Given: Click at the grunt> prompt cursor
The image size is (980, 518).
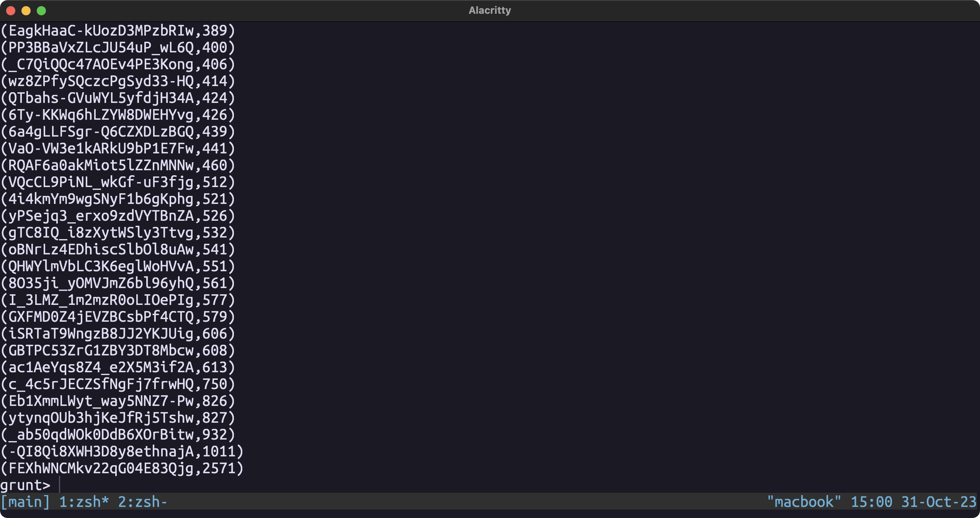Looking at the screenshot, I should point(60,485).
